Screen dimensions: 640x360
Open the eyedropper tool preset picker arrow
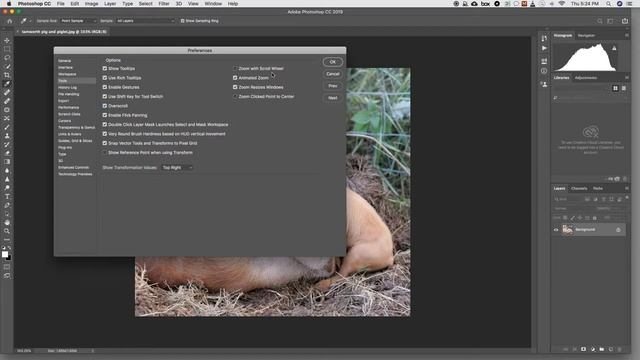pyautogui.click(x=30, y=21)
